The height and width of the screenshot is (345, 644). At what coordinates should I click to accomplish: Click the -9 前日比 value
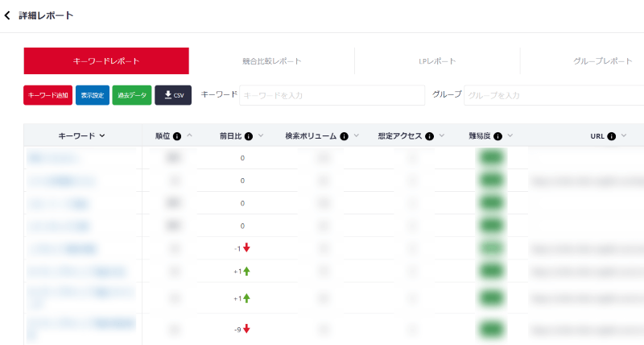point(237,330)
